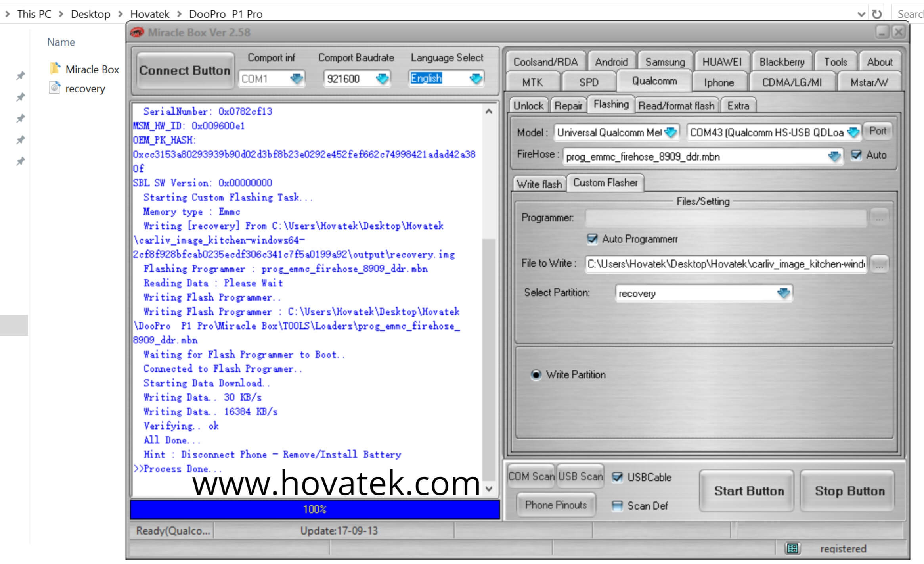Click the Connect Button
This screenshot has height=564, width=924.
pyautogui.click(x=185, y=71)
